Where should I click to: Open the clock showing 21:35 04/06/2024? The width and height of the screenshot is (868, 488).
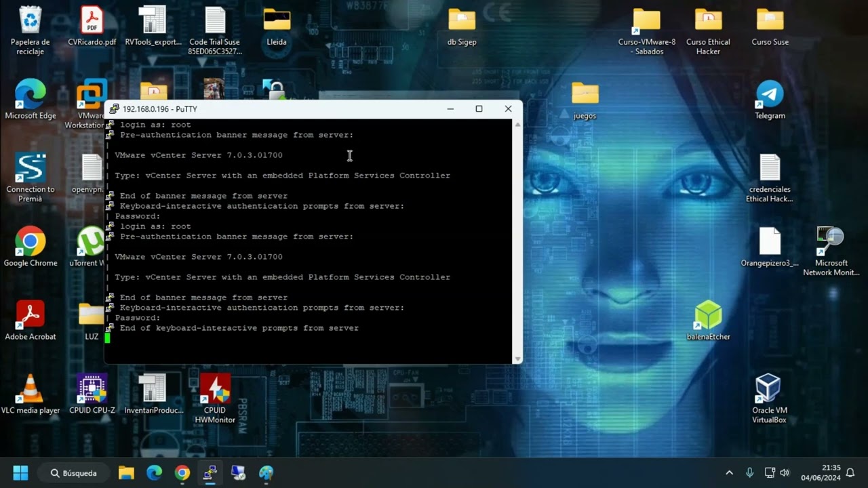pyautogui.click(x=821, y=472)
